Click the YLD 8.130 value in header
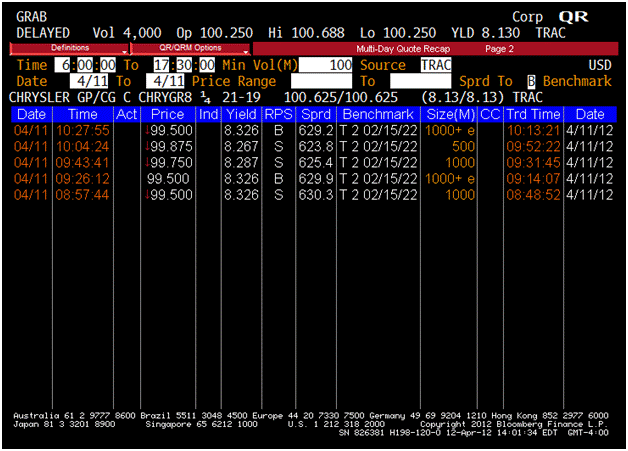The image size is (628, 451). pyautogui.click(x=485, y=33)
